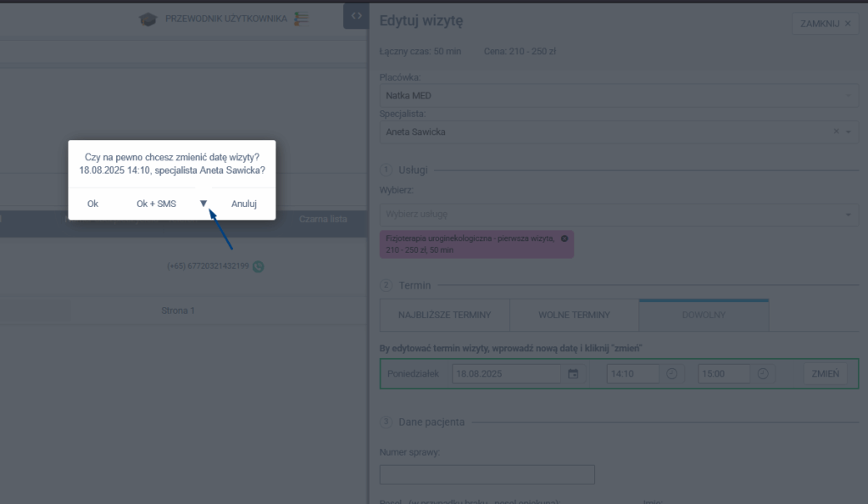This screenshot has width=868, height=504.
Task: Click Anuluj to cancel the dialog
Action: tap(244, 204)
